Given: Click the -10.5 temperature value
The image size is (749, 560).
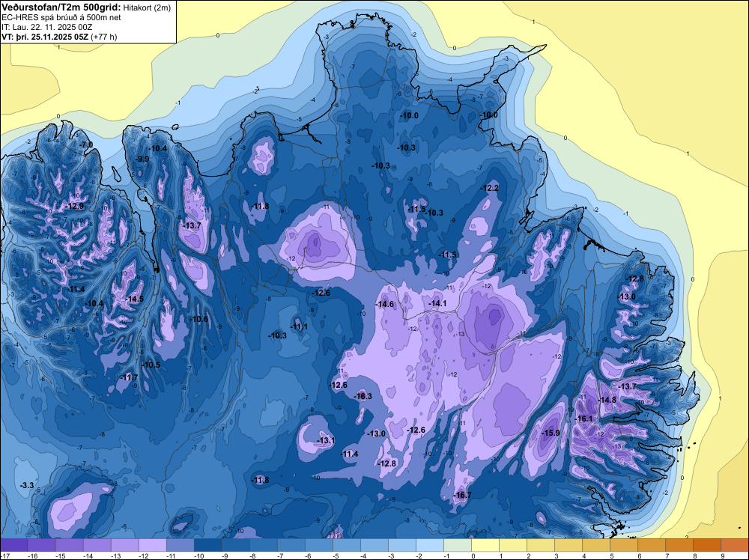Looking at the screenshot, I should coord(151,365).
